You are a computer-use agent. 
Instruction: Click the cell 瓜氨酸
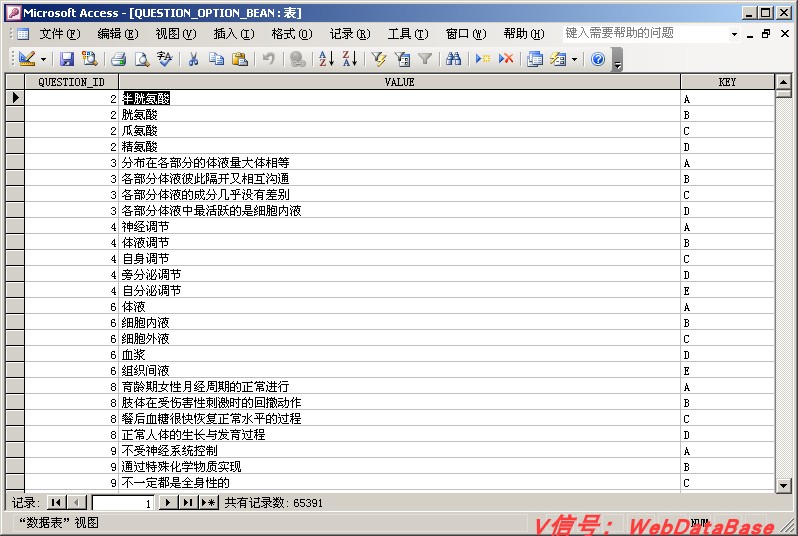click(400, 130)
